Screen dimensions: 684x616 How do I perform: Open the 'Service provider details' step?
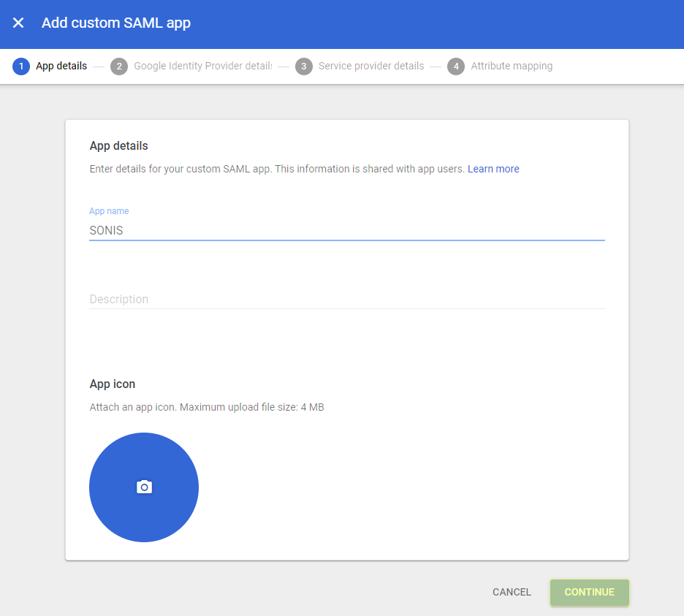(x=371, y=66)
